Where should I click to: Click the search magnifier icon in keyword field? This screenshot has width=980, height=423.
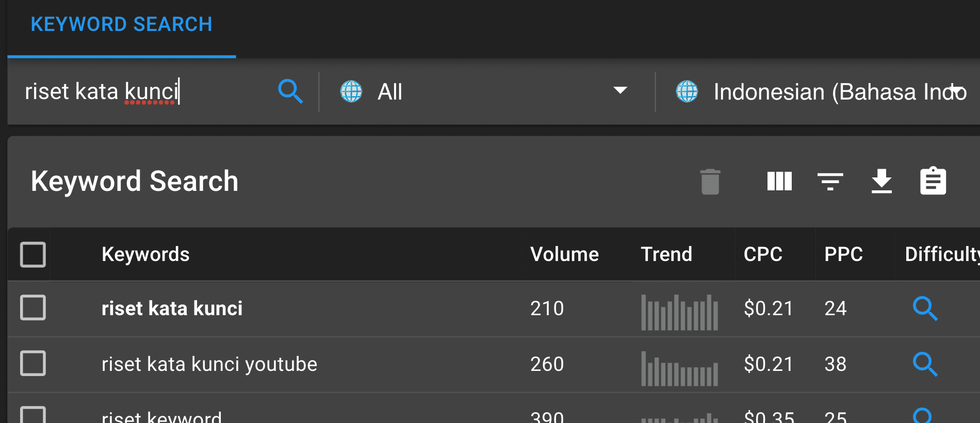(290, 92)
